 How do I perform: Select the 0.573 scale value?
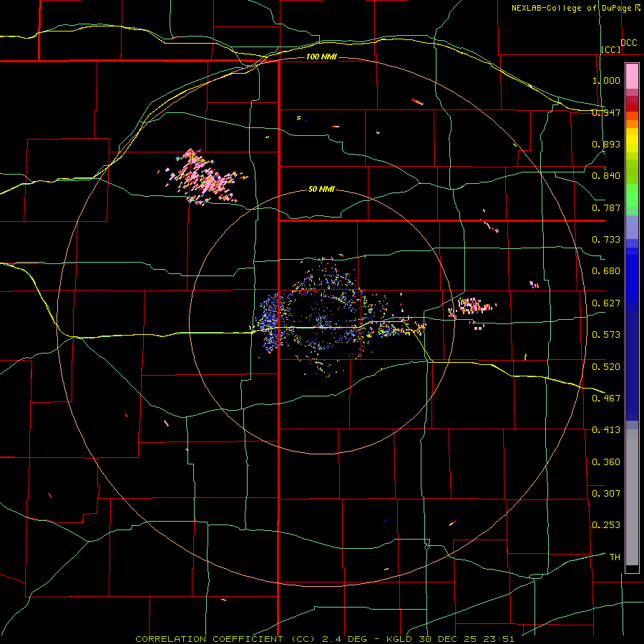pos(606,335)
